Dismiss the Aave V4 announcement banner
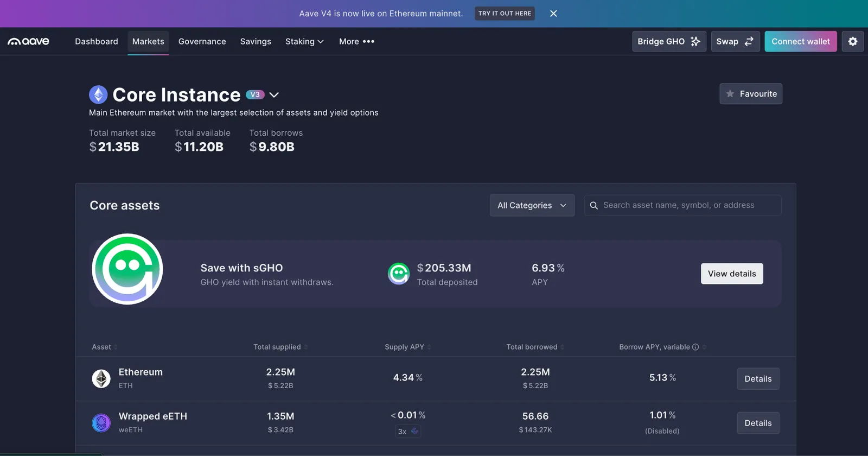The width and height of the screenshot is (868, 456). (553, 14)
